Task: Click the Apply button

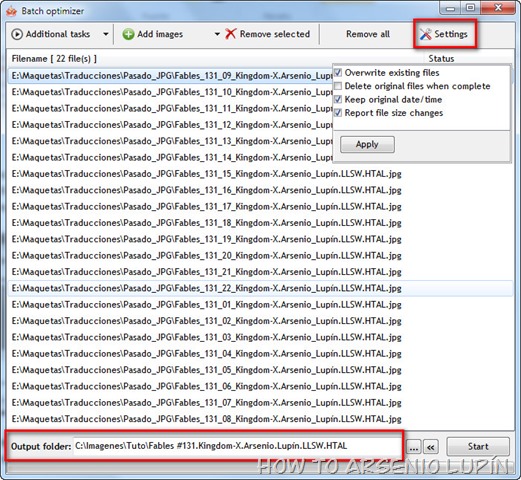Action: 367,144
